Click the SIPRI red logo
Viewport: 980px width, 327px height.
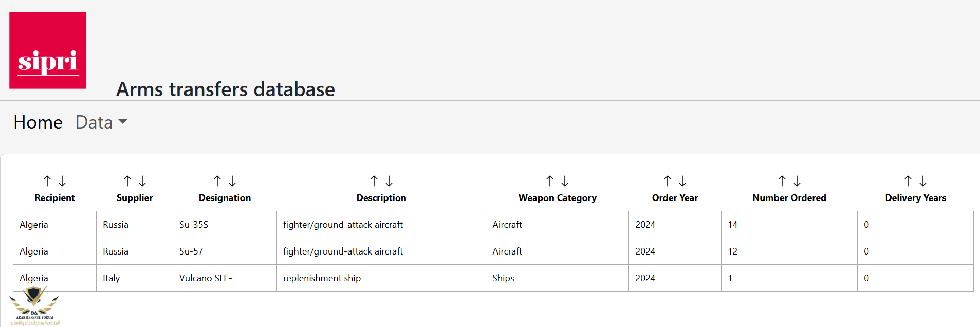[x=48, y=50]
